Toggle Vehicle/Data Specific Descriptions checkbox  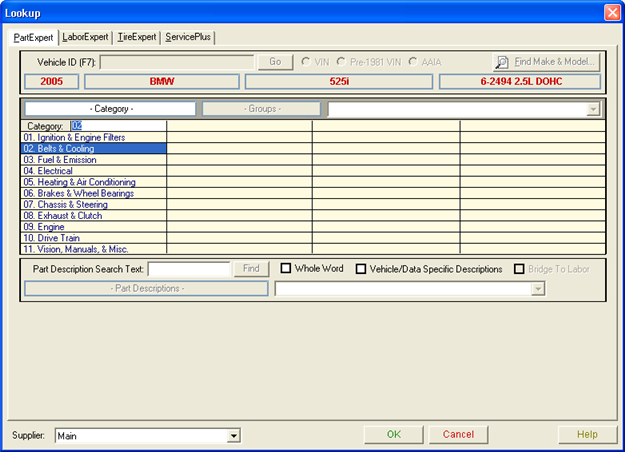[x=361, y=269]
